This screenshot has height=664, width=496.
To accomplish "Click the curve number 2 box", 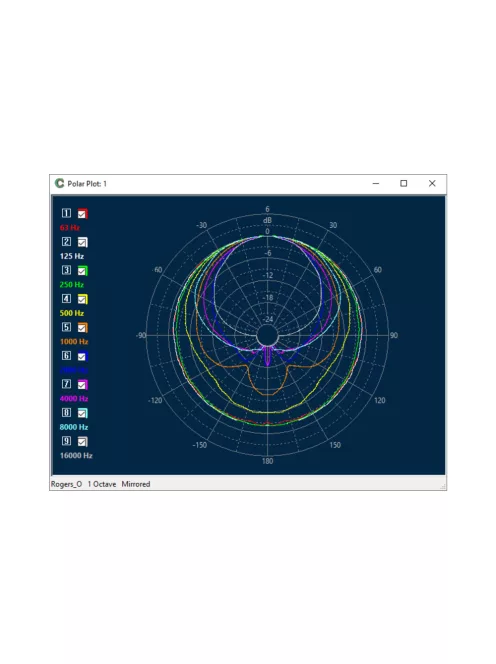I will point(67,241).
